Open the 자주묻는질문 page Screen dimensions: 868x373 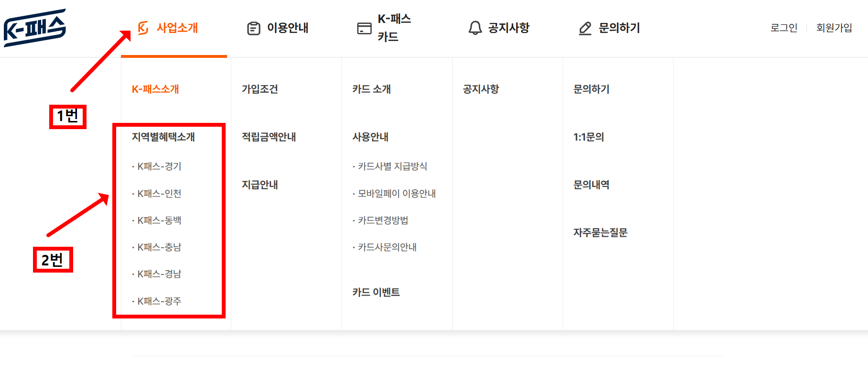[x=601, y=233]
